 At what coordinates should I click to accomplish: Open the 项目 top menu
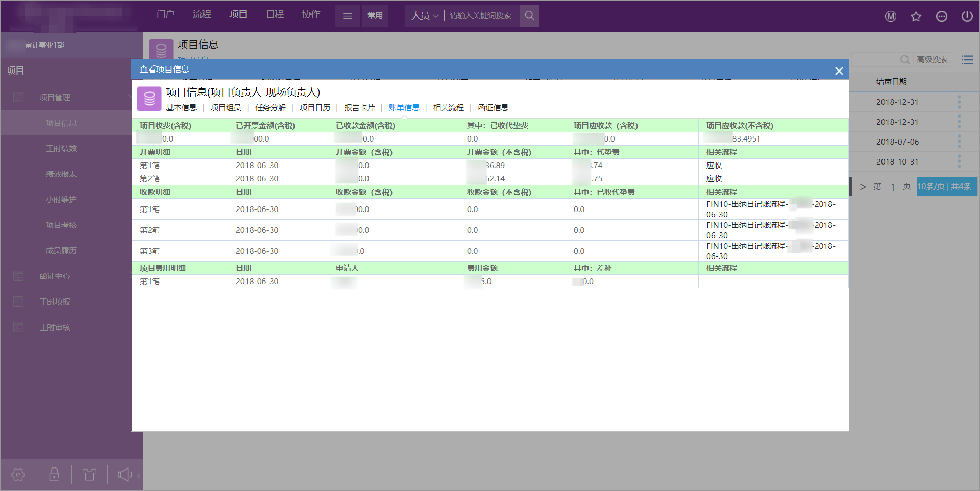point(238,14)
